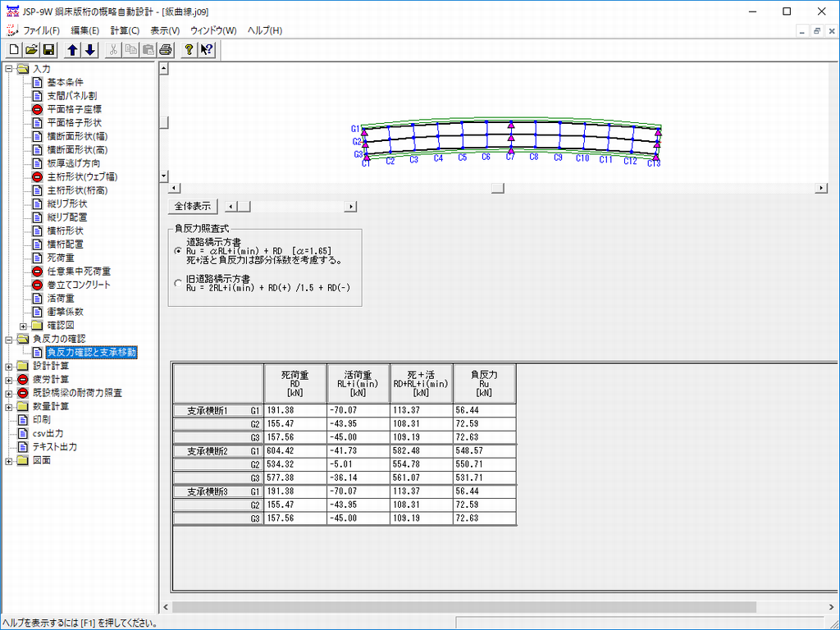
Task: Select the 旧道路橋示方書 radio button
Action: coord(179,283)
